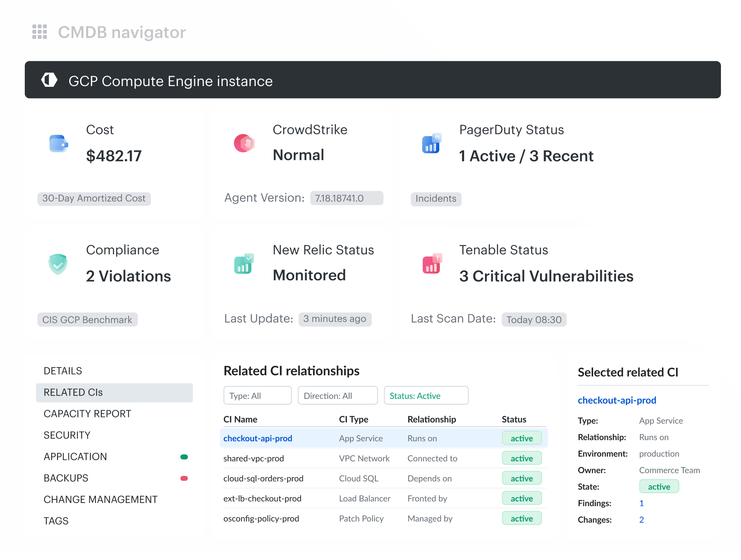
Task: Expand the Direction: All filter
Action: coord(338,396)
